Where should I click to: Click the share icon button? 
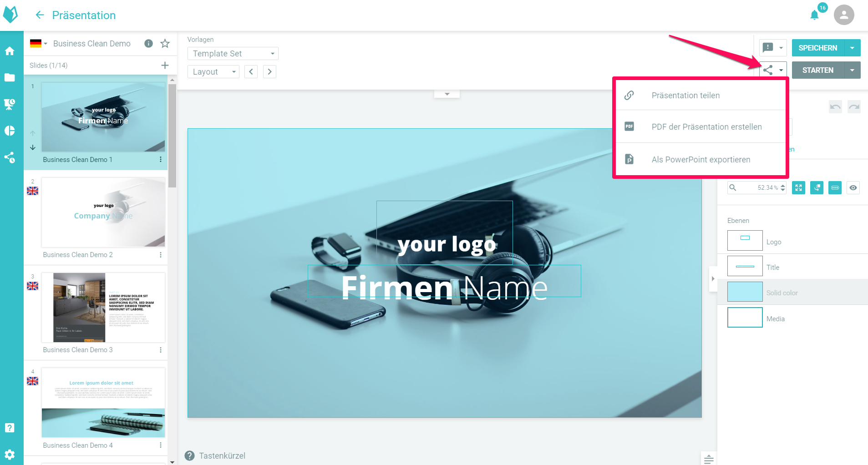(768, 70)
